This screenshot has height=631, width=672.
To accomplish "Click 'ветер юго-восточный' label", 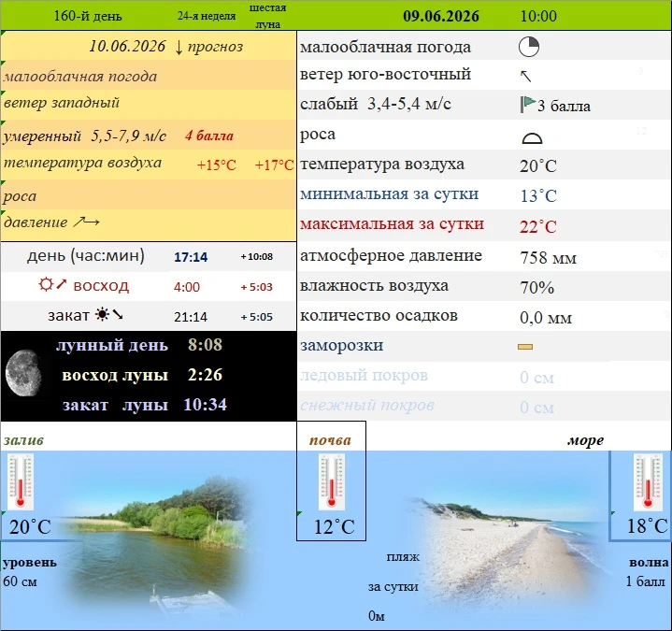I will pos(385,74).
